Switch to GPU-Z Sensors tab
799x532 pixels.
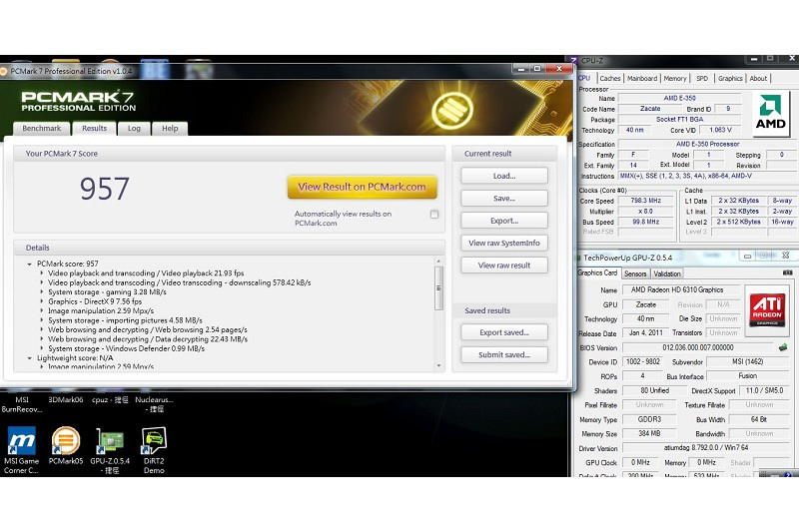click(x=635, y=273)
